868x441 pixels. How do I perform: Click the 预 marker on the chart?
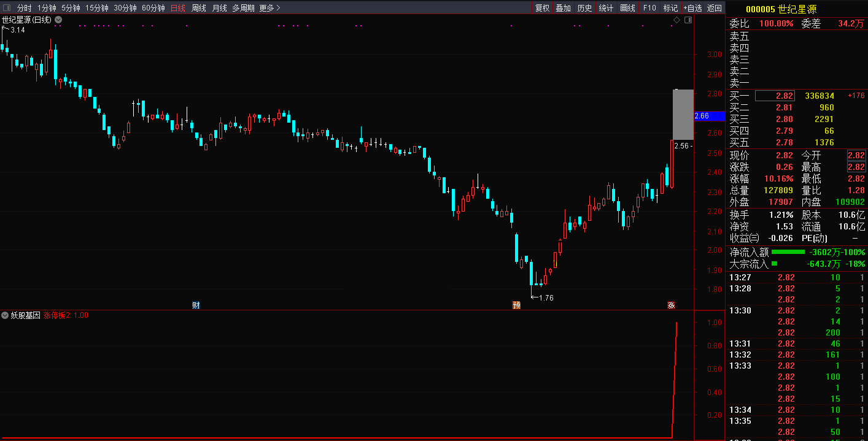(516, 305)
